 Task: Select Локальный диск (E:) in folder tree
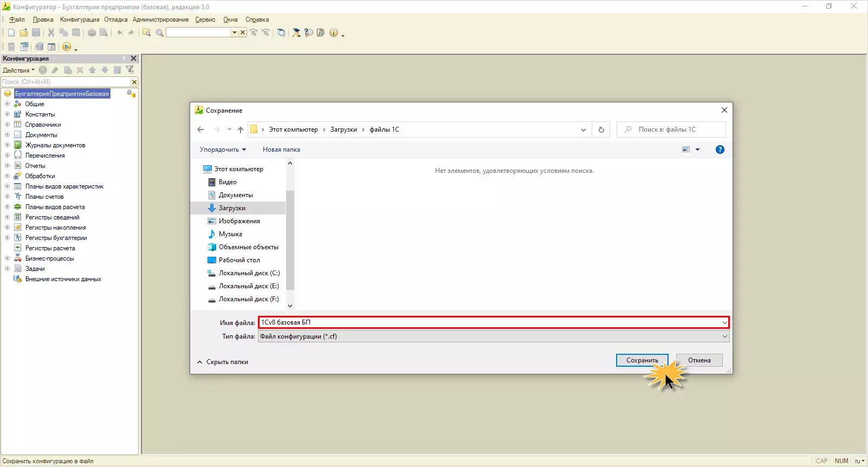click(x=249, y=286)
